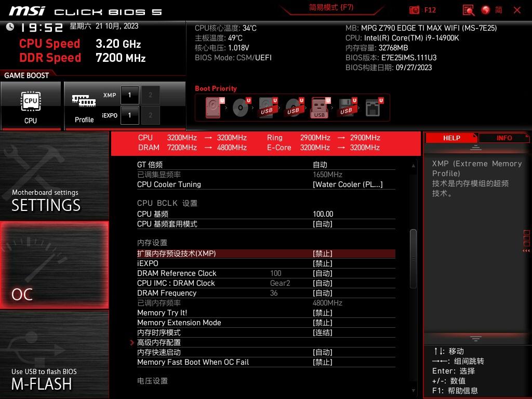This screenshot has height=399, width=532.
Task: Open 内存快速启动 value dropdown
Action: (x=322, y=352)
